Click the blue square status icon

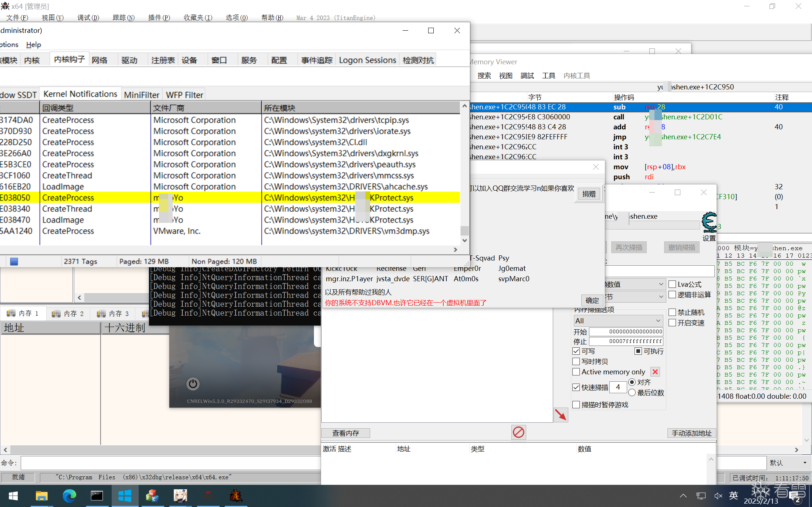[14, 262]
